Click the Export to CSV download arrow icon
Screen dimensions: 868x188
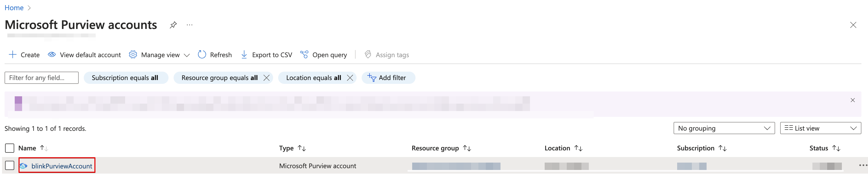click(x=244, y=55)
